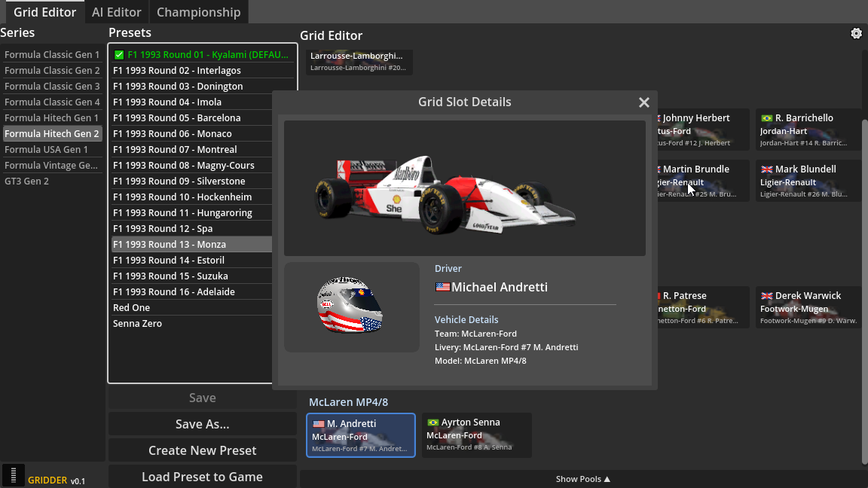Switch to the AI Editor tab
The image size is (868, 488).
(116, 12)
